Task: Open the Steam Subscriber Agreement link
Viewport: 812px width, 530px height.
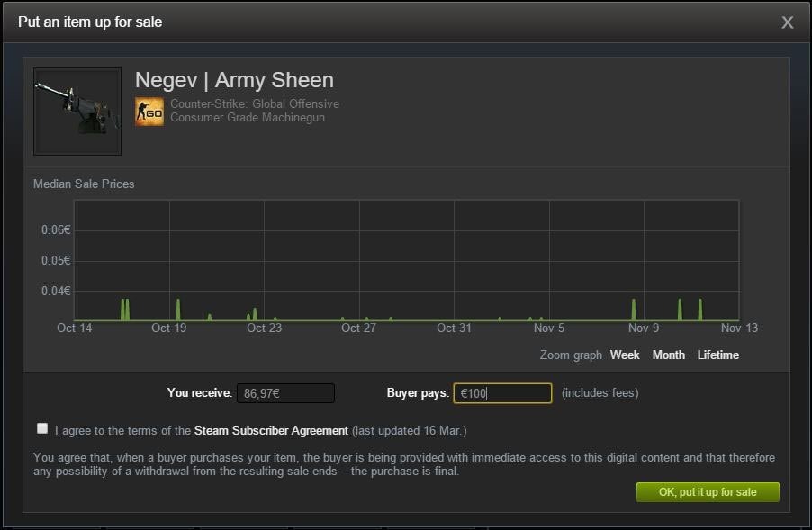Action: (271, 431)
